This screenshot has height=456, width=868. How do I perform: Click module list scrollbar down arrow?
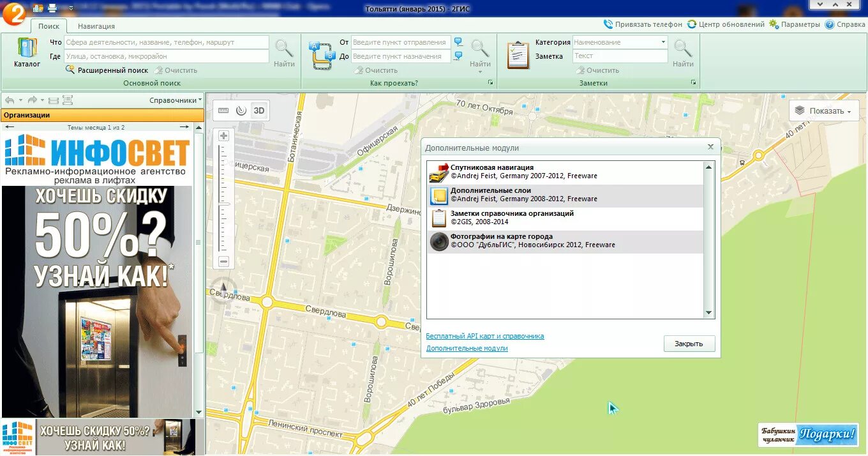[708, 313]
